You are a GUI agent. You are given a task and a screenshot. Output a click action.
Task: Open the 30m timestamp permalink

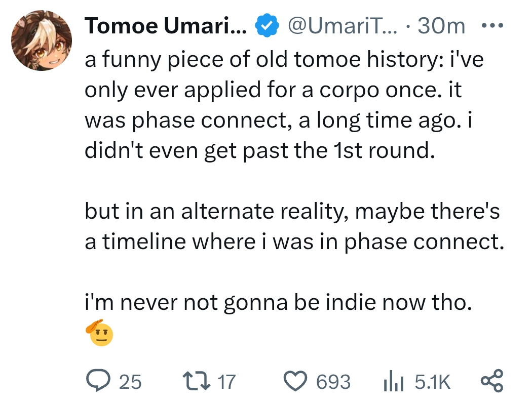click(x=441, y=26)
